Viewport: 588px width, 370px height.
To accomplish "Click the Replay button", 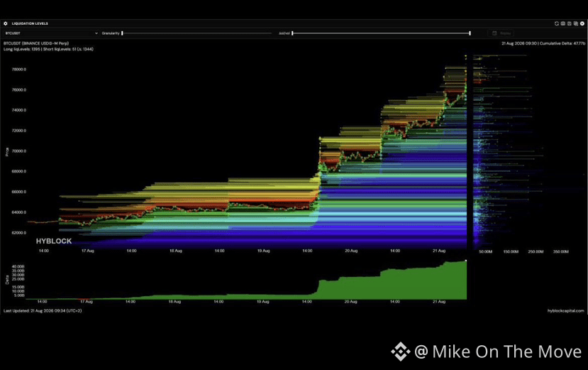I will point(501,33).
